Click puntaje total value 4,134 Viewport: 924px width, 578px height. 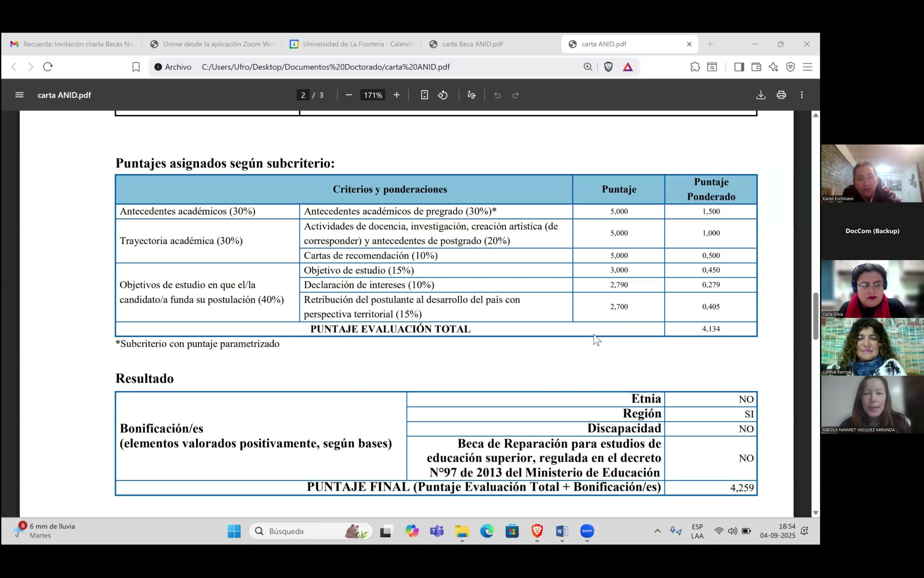(x=711, y=329)
